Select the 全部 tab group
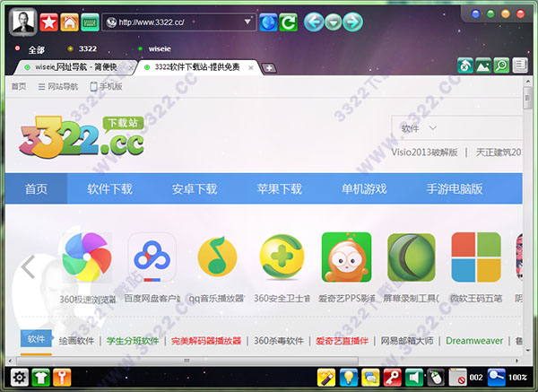This screenshot has width=538, height=392. coord(37,49)
